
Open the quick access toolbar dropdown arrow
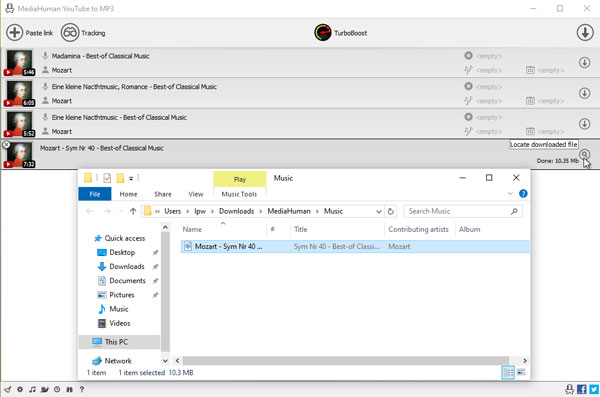131,178
